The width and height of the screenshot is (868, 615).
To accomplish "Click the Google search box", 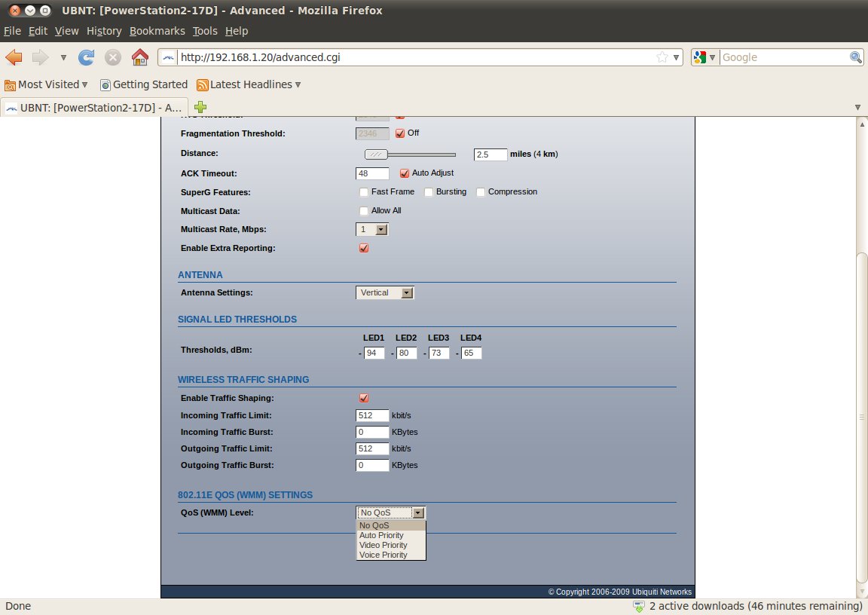I will (x=784, y=57).
